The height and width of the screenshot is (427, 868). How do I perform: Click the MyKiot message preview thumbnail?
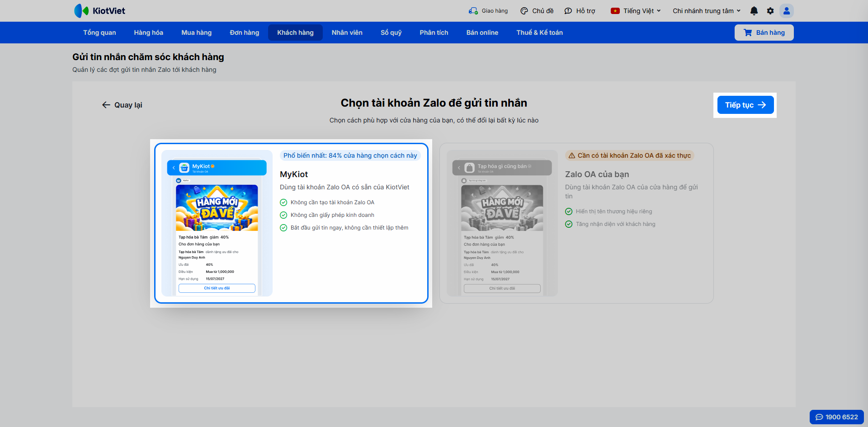pos(217,223)
